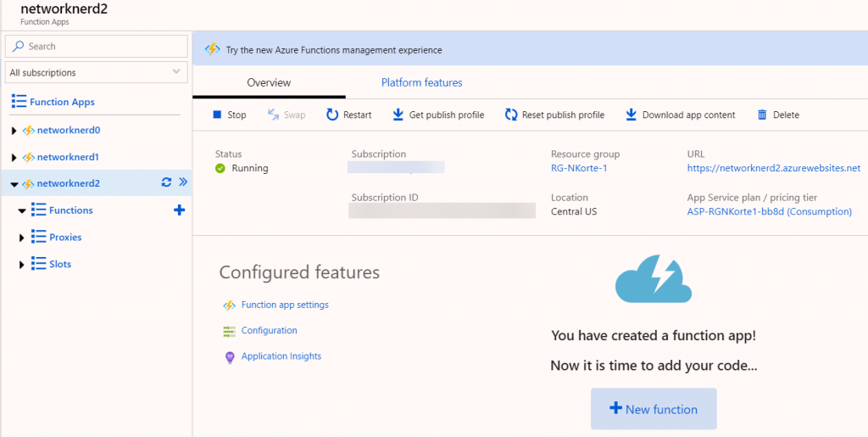Collapse the networknerd2 tree node
This screenshot has width=868, height=437.
14,184
